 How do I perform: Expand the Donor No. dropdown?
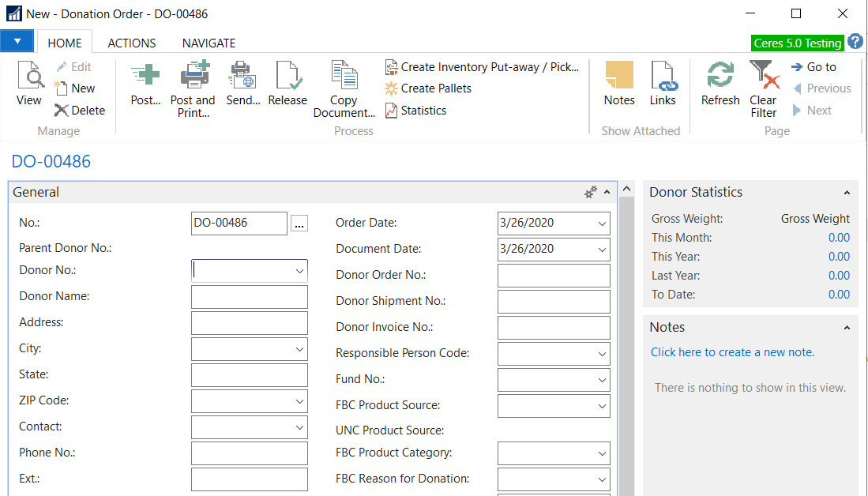click(x=299, y=271)
